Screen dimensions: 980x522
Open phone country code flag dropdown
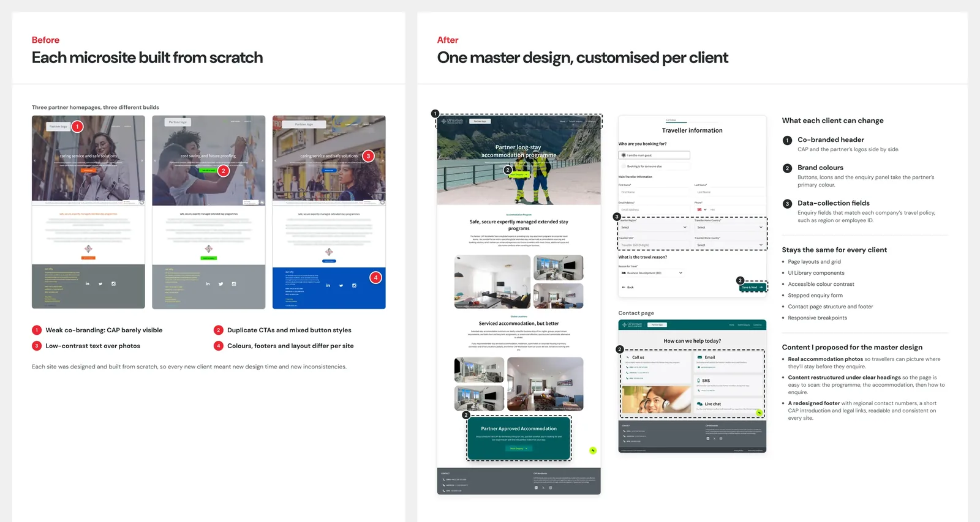[702, 210]
